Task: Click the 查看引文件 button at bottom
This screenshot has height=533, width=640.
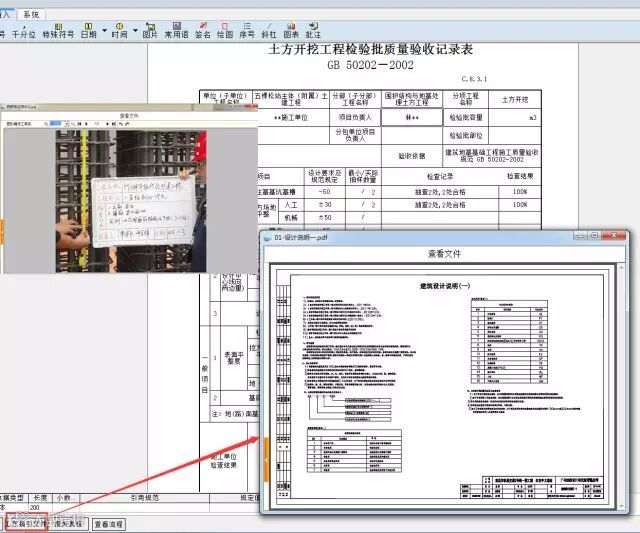Action: coord(27,523)
